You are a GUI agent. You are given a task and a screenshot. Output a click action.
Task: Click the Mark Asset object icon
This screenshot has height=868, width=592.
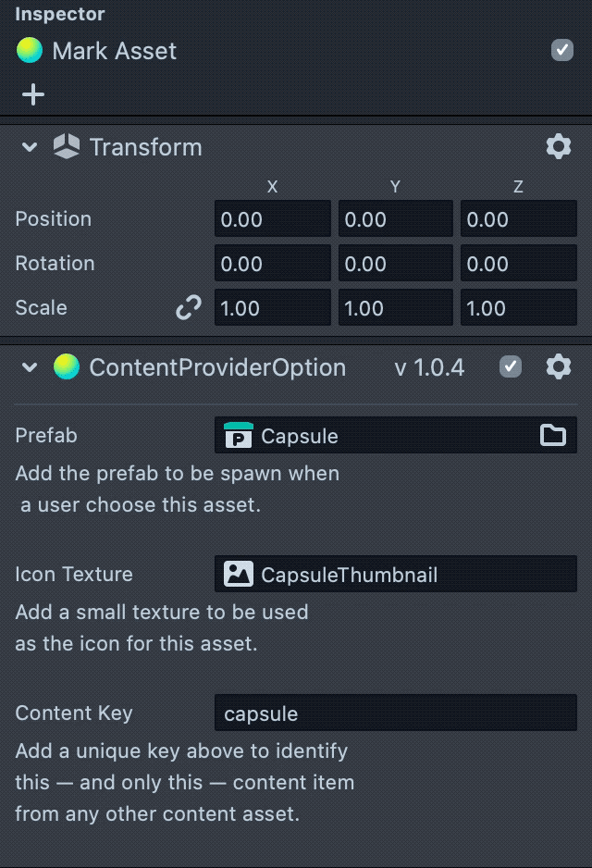click(30, 51)
